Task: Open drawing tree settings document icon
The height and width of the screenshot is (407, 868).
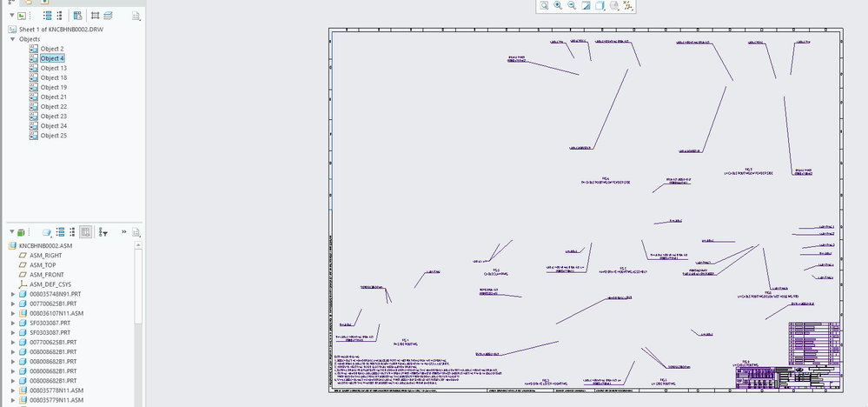Action: point(136,16)
